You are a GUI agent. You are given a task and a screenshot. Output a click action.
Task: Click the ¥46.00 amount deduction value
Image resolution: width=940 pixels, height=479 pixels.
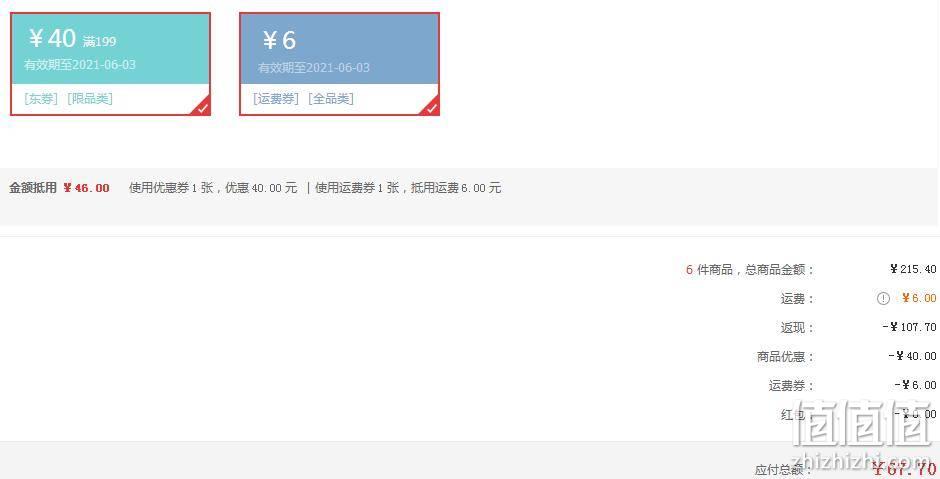coord(86,188)
